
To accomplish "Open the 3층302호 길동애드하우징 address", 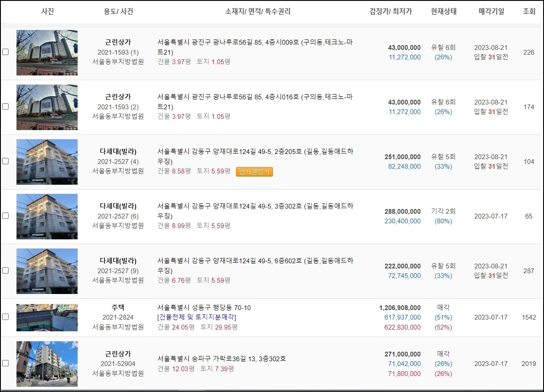I will click(255, 211).
